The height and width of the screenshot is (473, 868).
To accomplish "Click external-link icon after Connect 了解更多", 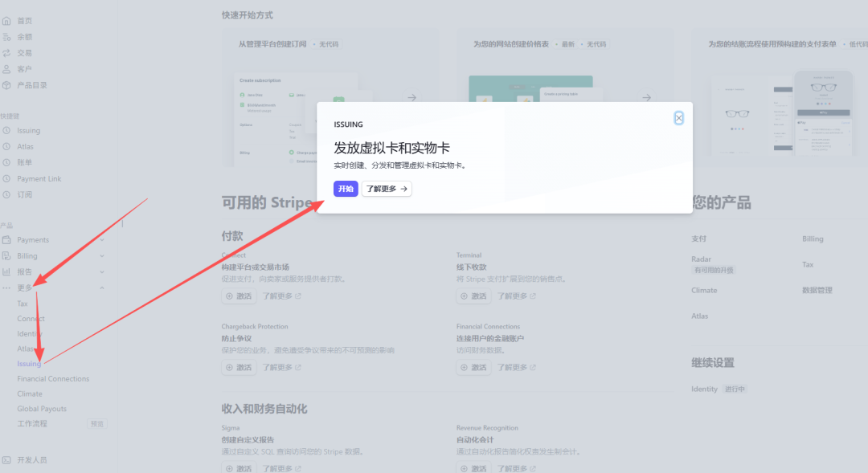I will pyautogui.click(x=298, y=296).
